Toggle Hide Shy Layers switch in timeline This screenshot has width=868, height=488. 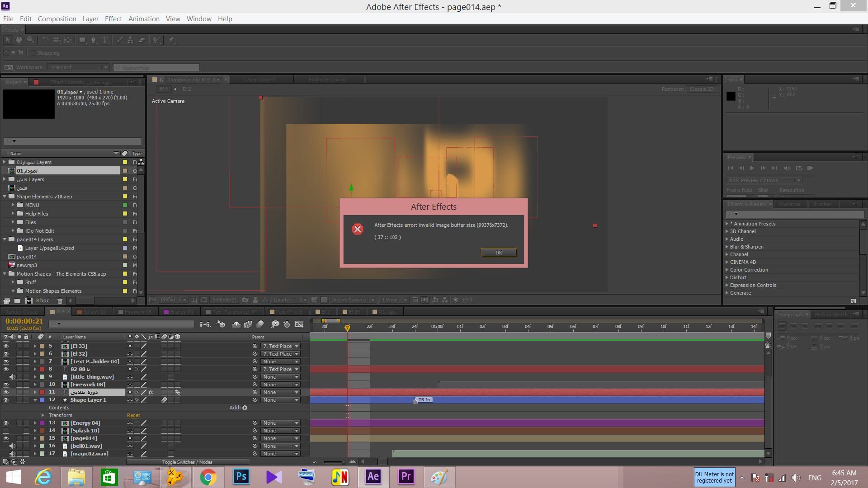click(236, 324)
